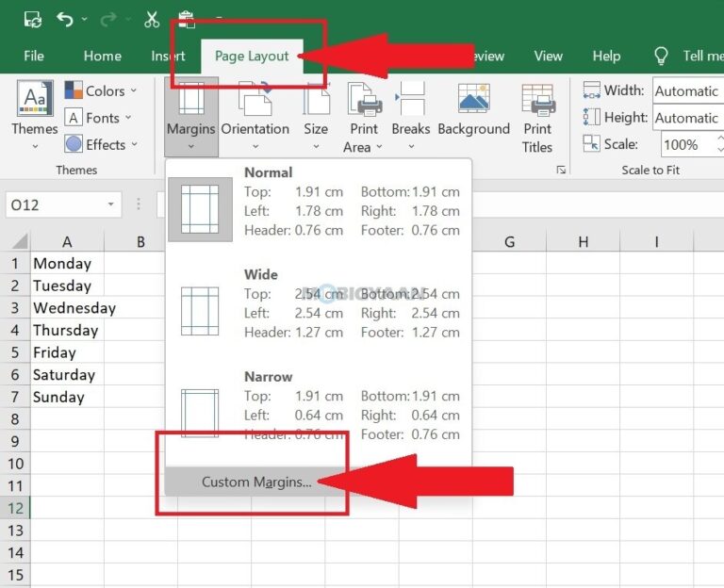Click the cell containing Friday
This screenshot has height=588, width=724.
pyautogui.click(x=67, y=352)
